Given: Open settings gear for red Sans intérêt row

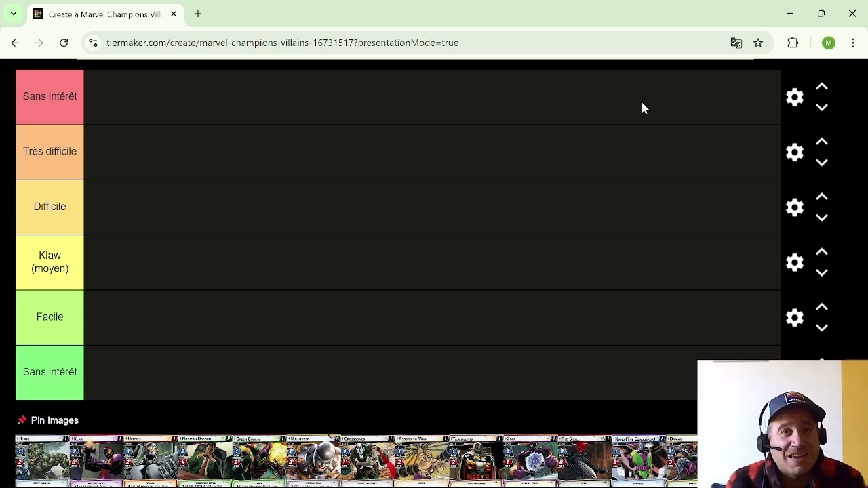Looking at the screenshot, I should click(x=795, y=97).
